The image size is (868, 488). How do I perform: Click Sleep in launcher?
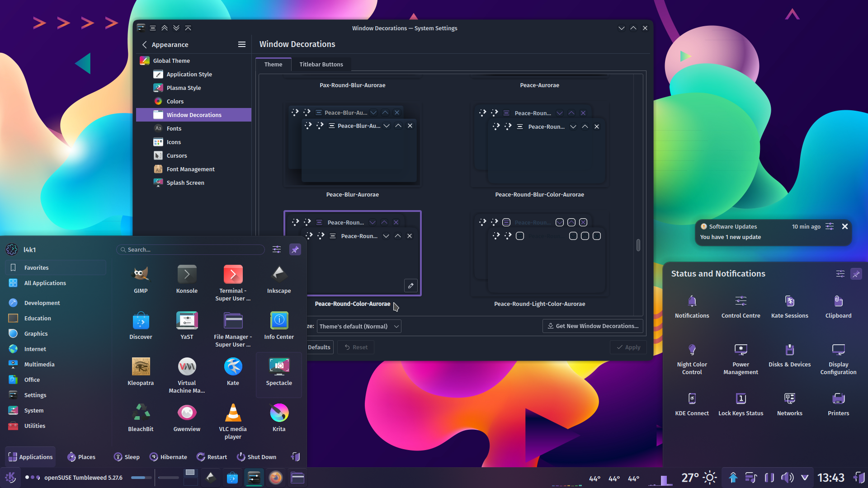(x=127, y=457)
